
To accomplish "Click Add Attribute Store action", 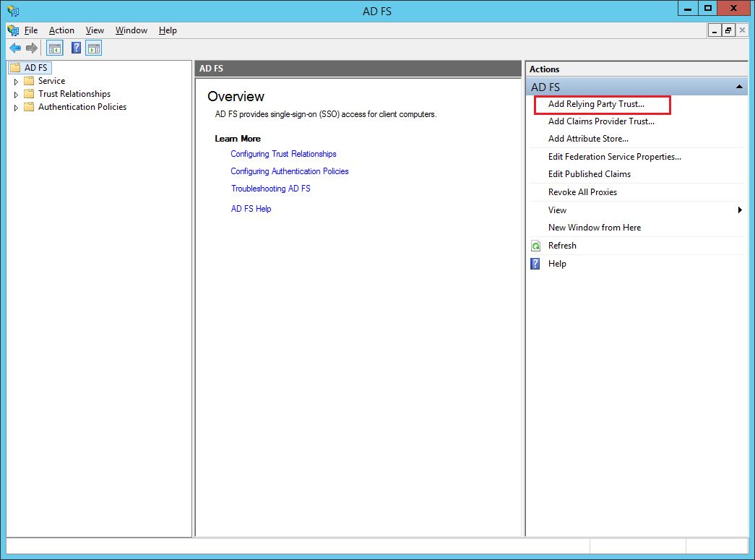I will click(x=588, y=139).
